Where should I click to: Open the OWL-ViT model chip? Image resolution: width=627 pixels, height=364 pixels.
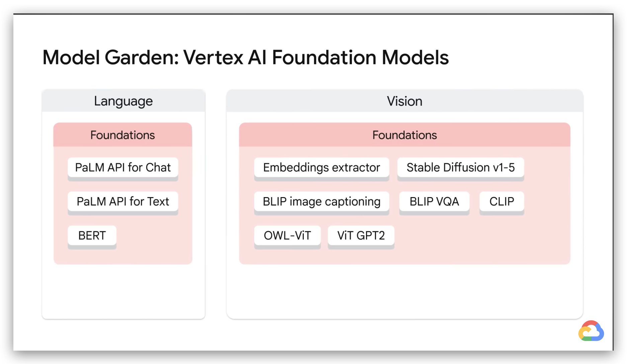coord(287,236)
